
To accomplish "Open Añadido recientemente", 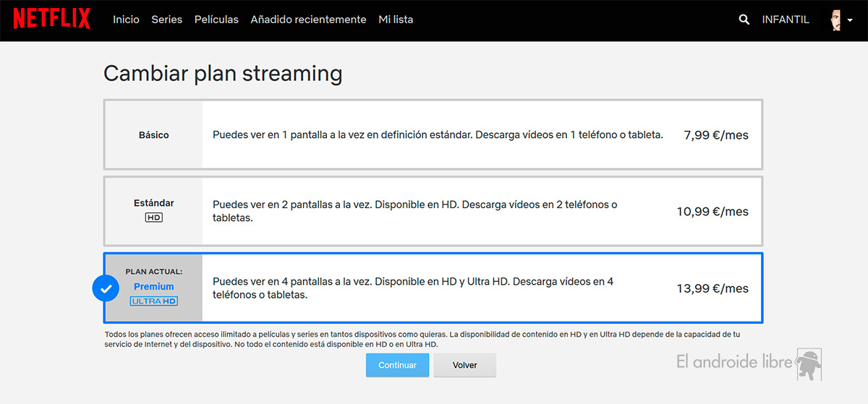I will pyautogui.click(x=308, y=20).
